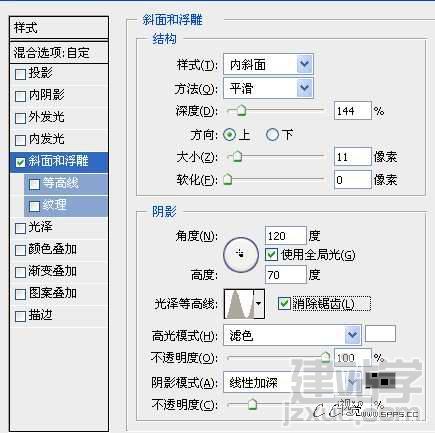Viewport: 435px width, 433px height.
Task: Select the 光泽 satin style entry
Action: click(59, 228)
